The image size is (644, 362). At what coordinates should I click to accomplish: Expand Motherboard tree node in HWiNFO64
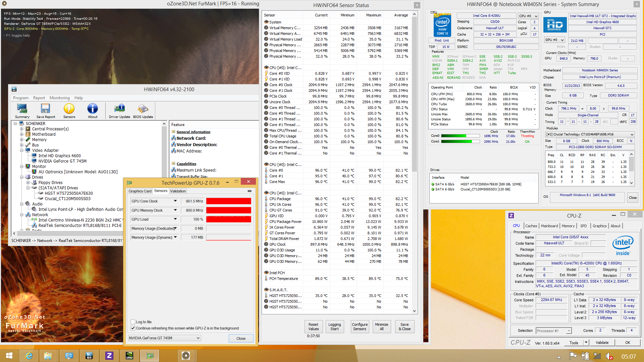click(22, 134)
